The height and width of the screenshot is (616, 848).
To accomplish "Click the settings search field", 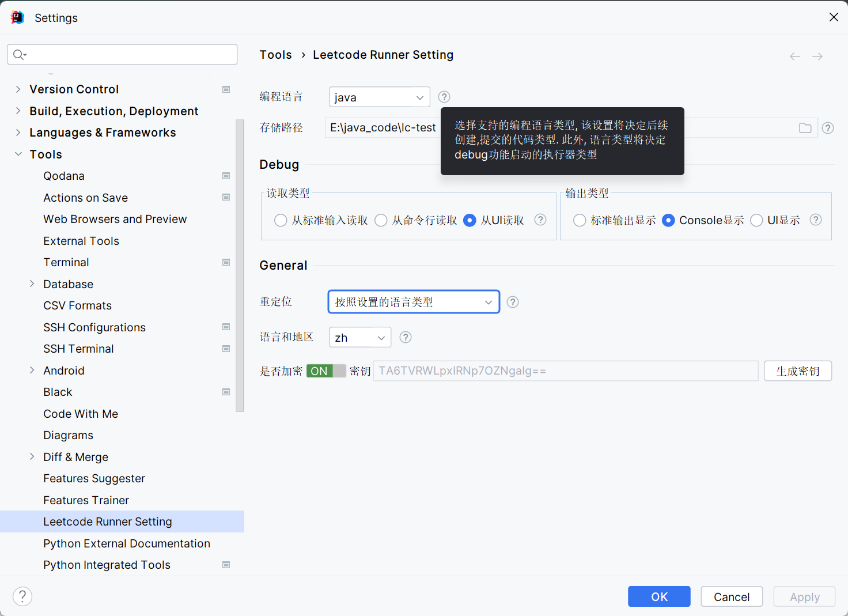I will 122,54.
